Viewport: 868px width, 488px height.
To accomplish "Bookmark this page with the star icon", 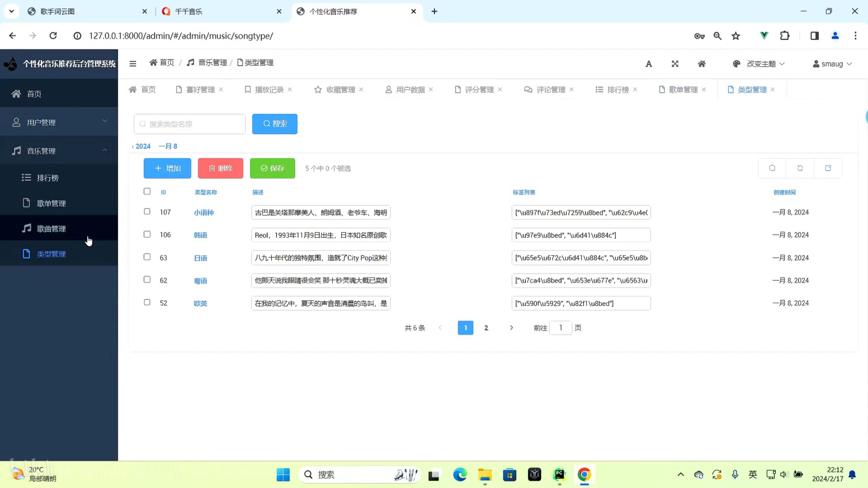I will pos(736,36).
